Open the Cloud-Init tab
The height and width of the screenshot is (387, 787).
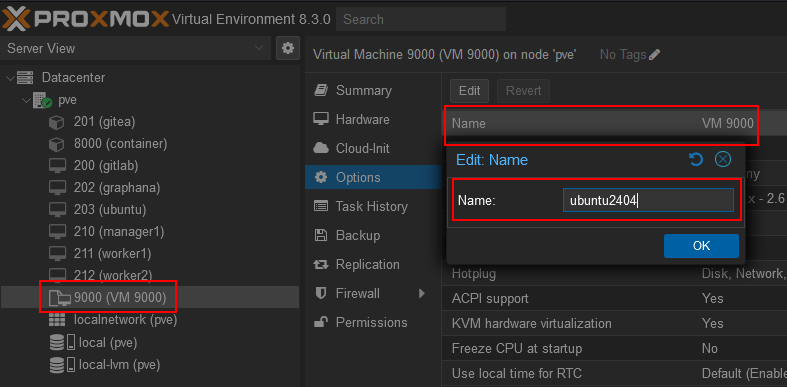[x=373, y=149]
